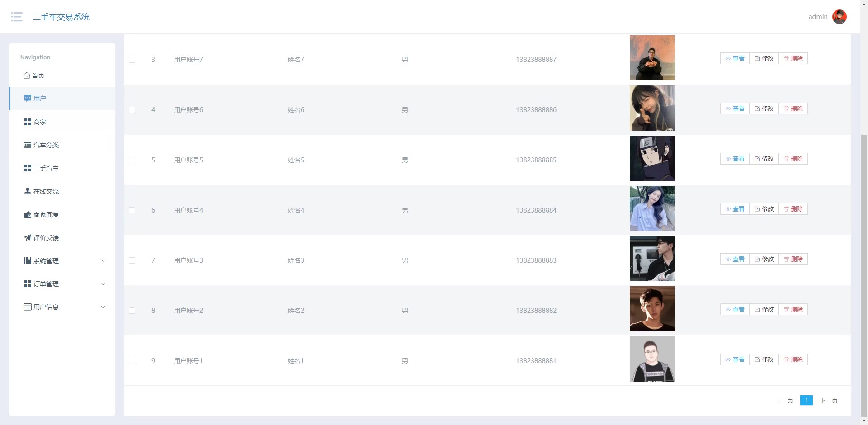Click 查看 button for 用户账号6
The image size is (868, 425).
(x=735, y=109)
